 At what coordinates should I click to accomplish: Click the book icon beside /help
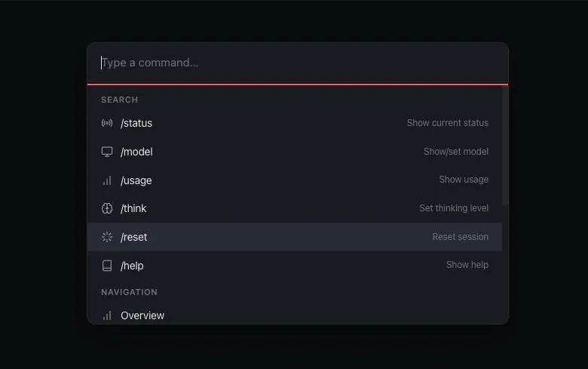point(107,266)
